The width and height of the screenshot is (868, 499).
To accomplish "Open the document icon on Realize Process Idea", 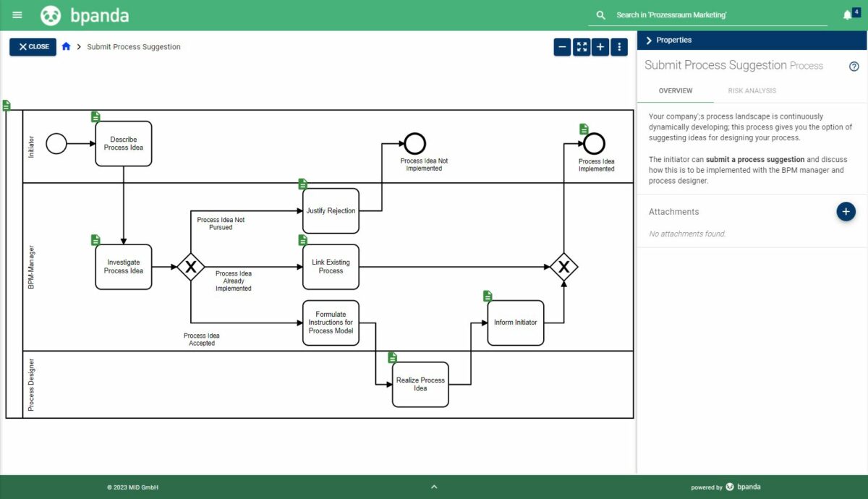I will [x=391, y=356].
